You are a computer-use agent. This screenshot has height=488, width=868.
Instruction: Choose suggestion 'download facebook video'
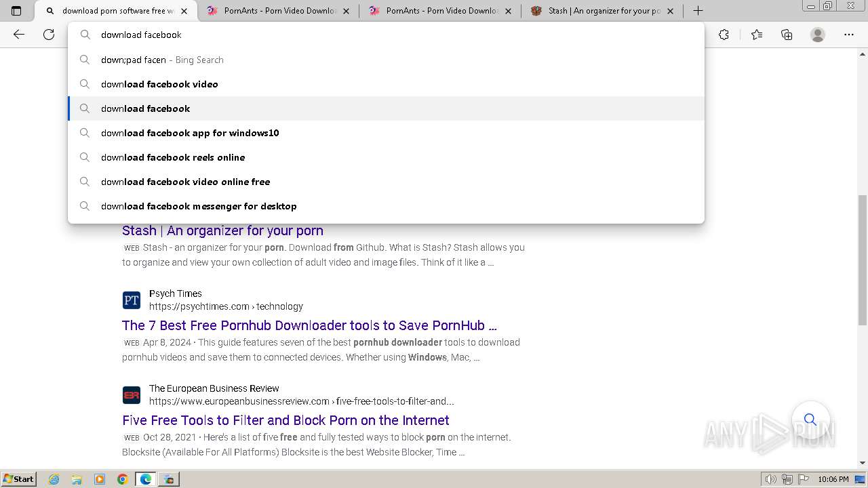coord(387,84)
